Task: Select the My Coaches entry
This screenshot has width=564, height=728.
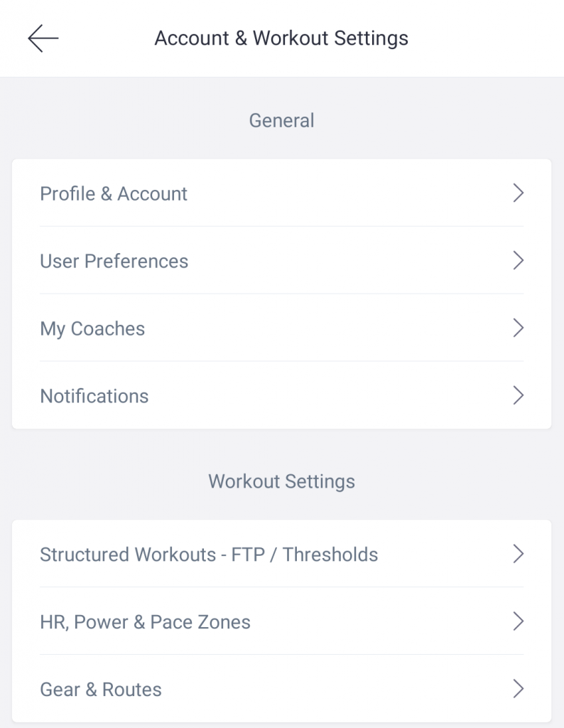Action: point(281,328)
